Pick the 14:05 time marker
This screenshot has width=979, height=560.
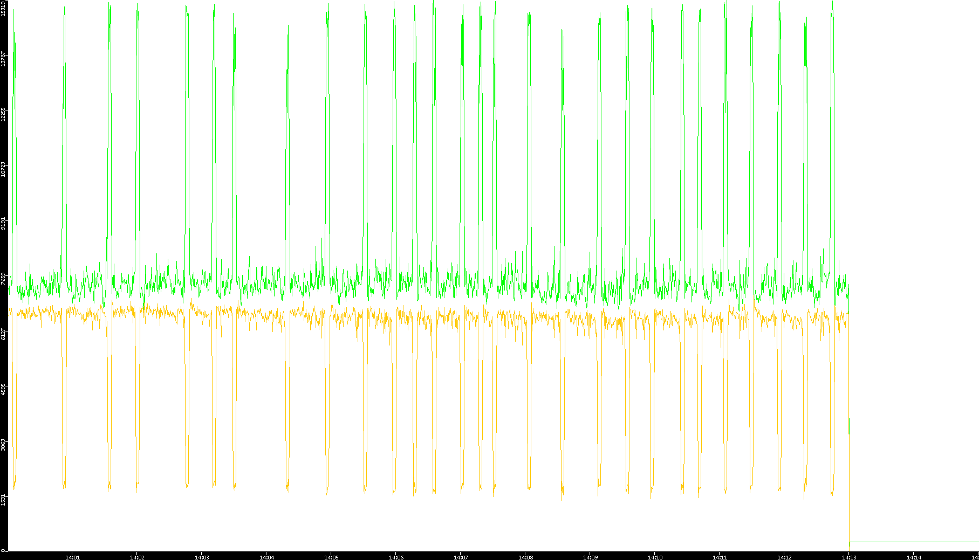331,557
